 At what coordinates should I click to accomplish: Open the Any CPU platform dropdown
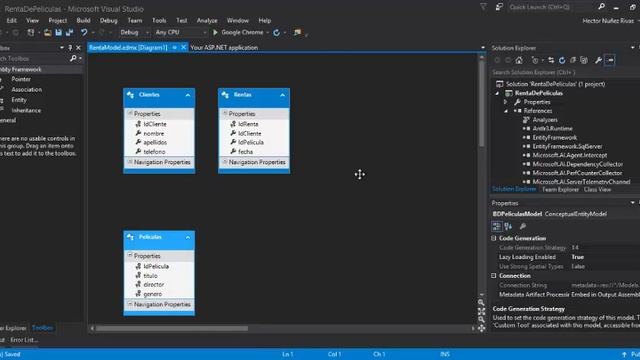pyautogui.click(x=204, y=32)
